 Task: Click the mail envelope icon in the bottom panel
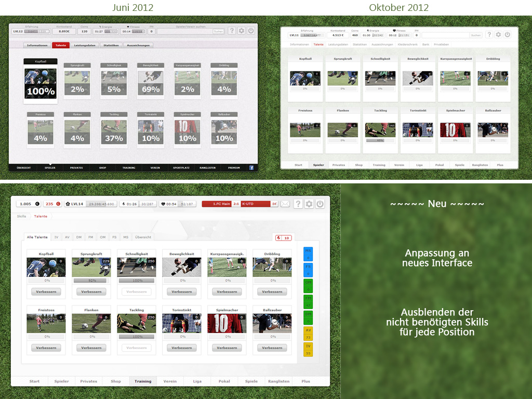pos(285,204)
